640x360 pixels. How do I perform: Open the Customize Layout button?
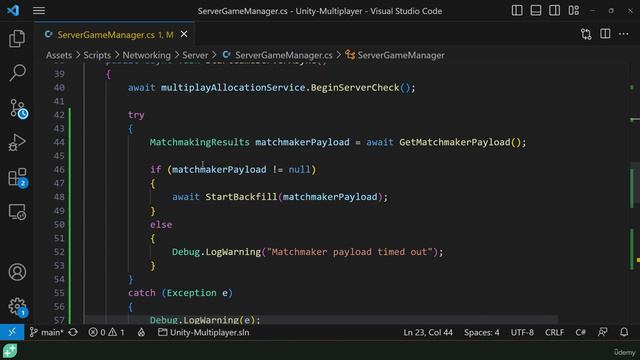pos(573,11)
